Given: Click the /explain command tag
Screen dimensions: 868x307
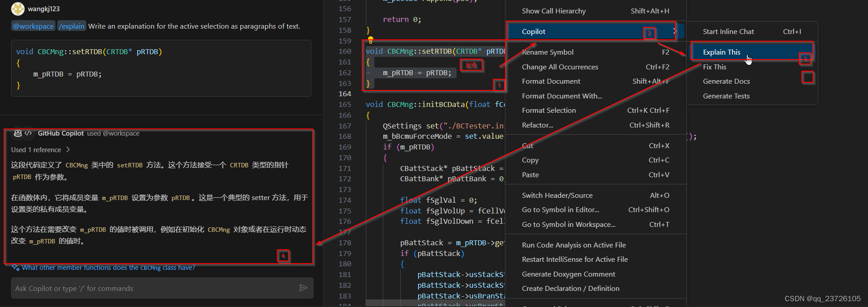Looking at the screenshot, I should 72,26.
